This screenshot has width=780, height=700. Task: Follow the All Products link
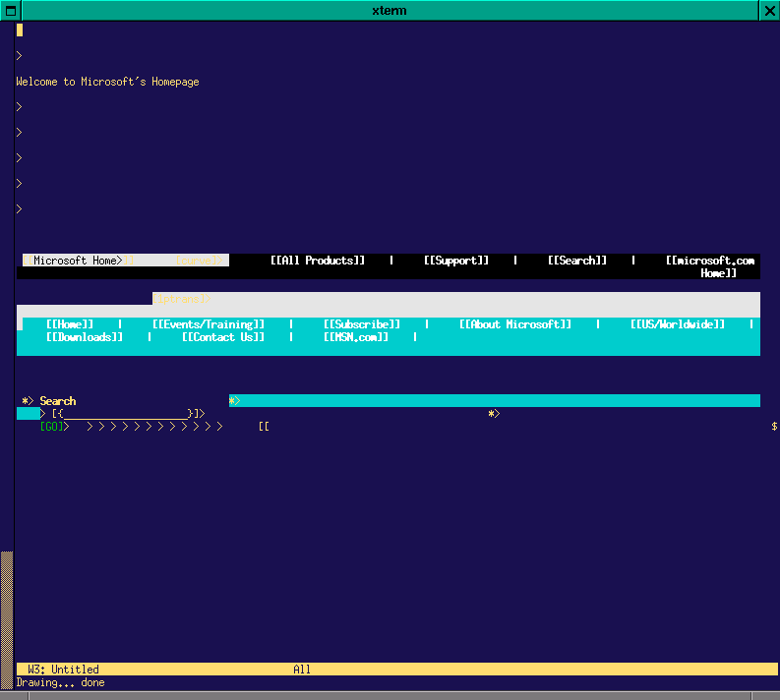[x=317, y=261]
